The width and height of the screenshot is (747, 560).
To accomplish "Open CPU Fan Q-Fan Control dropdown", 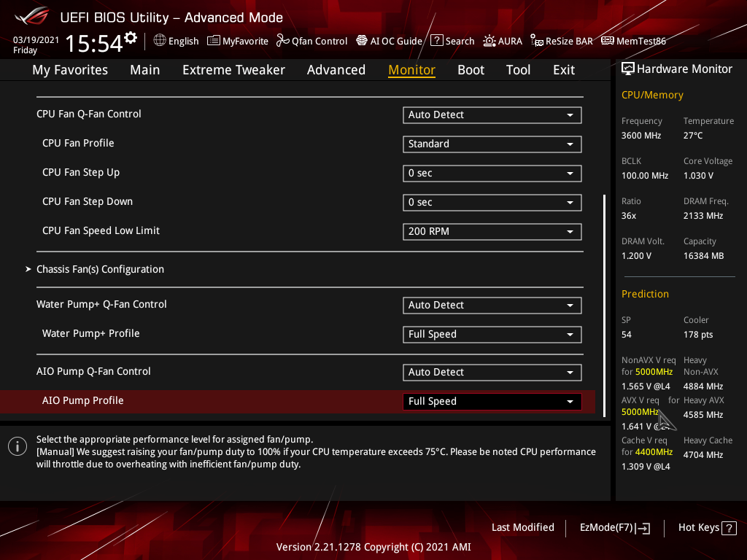I will tap(492, 114).
